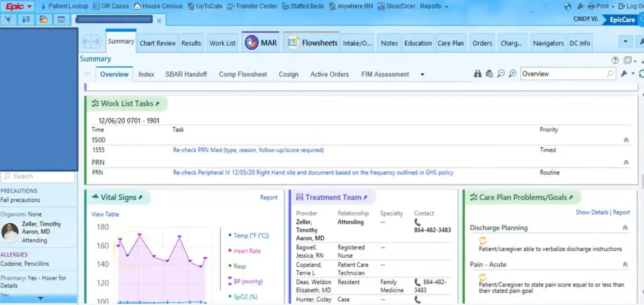Open the DC Info tab
This screenshot has width=644, height=305.
(580, 43)
